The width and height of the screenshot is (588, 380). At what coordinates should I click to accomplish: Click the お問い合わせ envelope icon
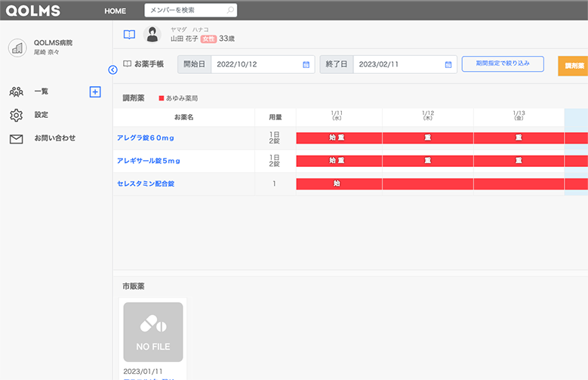coord(16,138)
